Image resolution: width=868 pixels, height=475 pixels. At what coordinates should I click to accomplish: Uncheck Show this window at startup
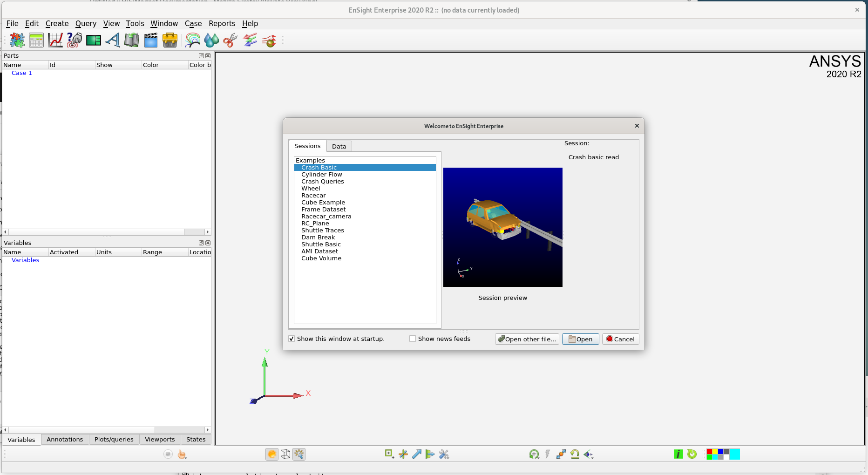coord(292,339)
